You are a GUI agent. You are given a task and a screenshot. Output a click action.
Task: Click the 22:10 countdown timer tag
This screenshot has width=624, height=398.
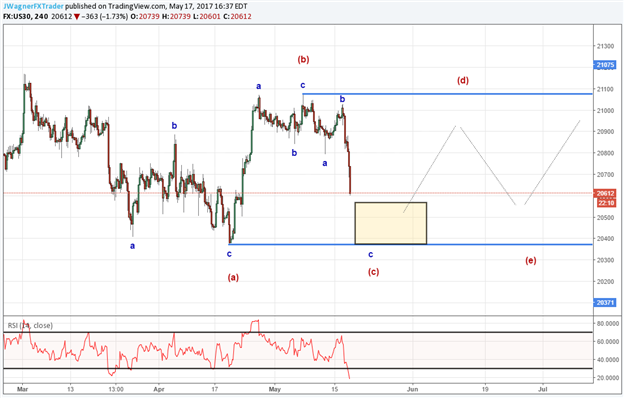(606, 203)
